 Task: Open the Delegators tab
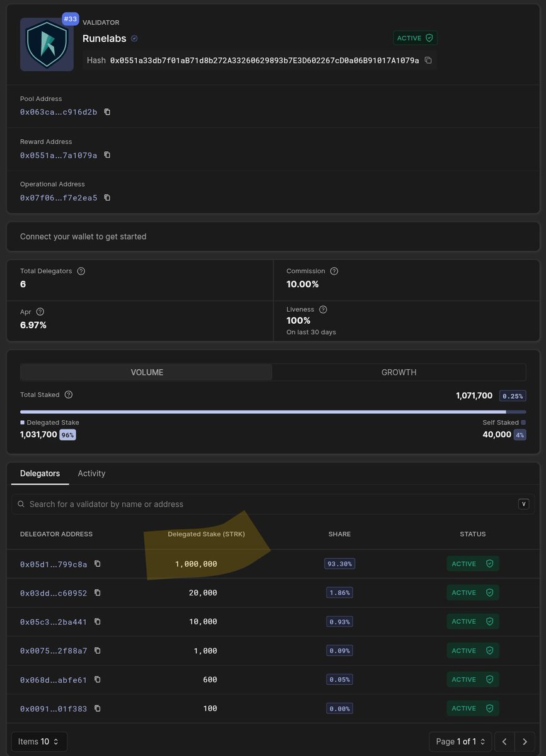coord(40,473)
